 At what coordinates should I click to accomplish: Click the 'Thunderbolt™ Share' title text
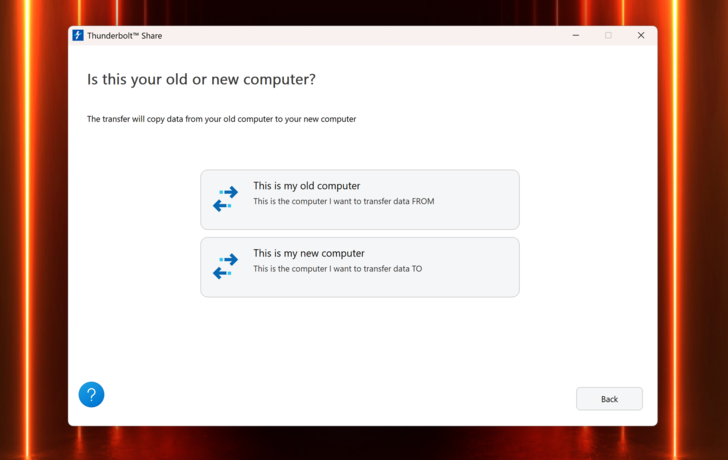pyautogui.click(x=124, y=36)
